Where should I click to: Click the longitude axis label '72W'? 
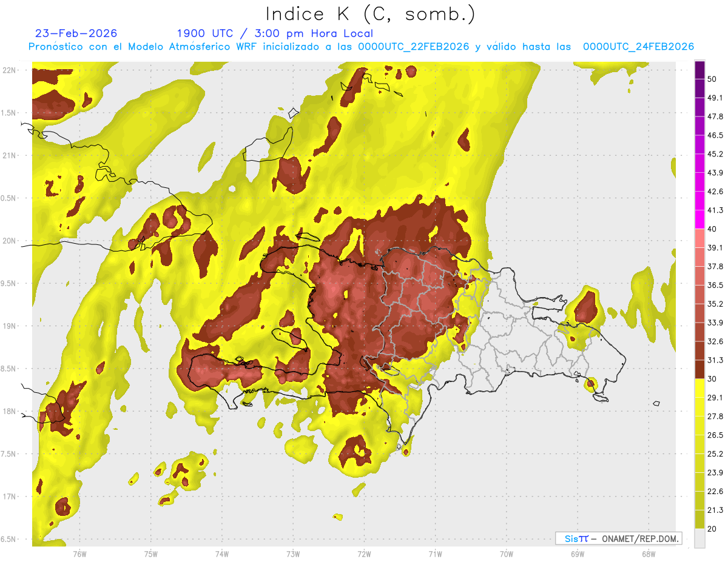point(364,554)
